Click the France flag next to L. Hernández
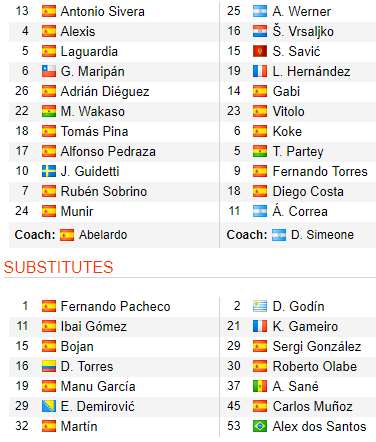Image resolution: width=376 pixels, height=442 pixels. (260, 71)
